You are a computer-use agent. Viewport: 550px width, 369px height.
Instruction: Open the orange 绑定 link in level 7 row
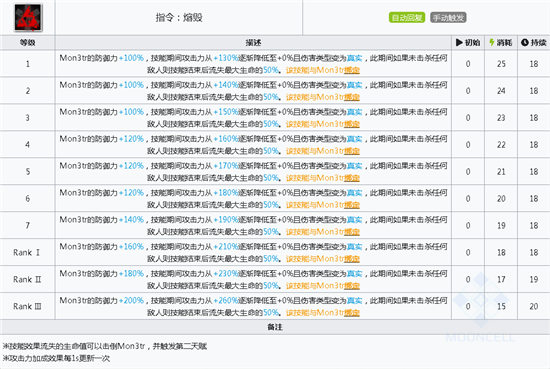tap(352, 232)
